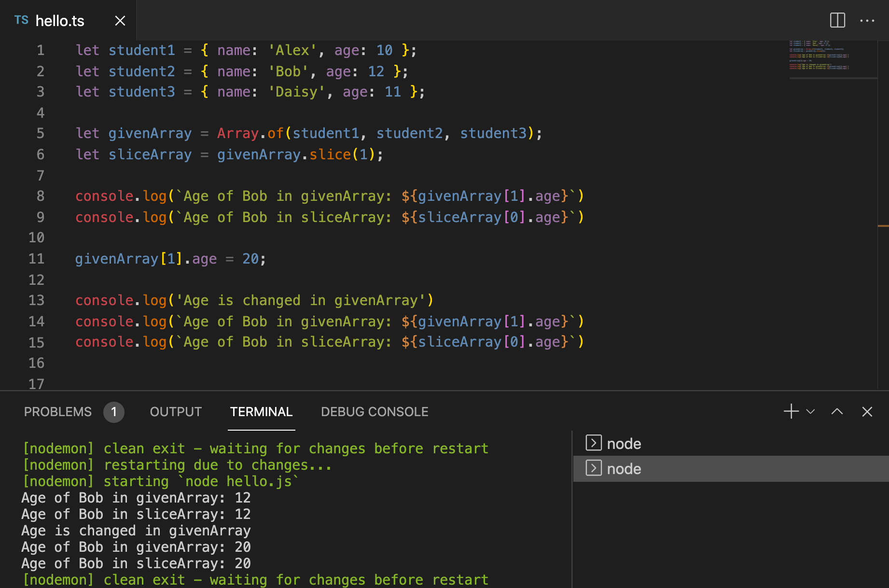Click the shell icon beside first node terminal
Image resolution: width=889 pixels, height=588 pixels.
click(x=594, y=443)
